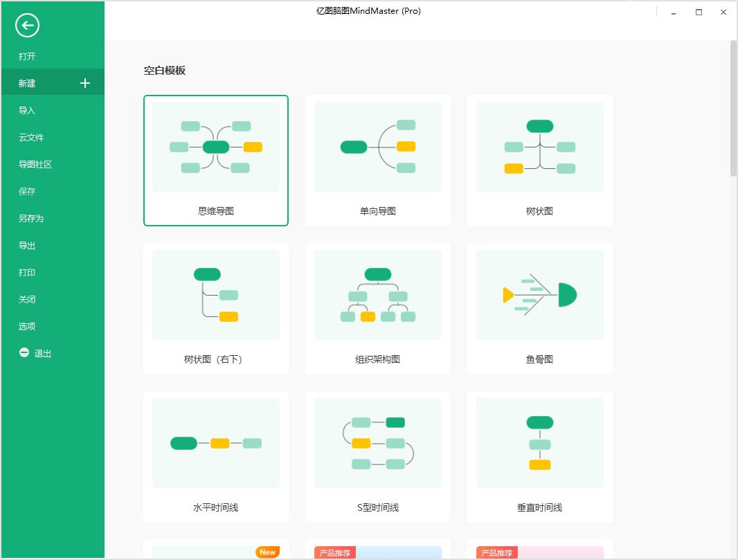The width and height of the screenshot is (738, 560).
Task: Click the 鱼骨图 label text
Action: click(540, 359)
